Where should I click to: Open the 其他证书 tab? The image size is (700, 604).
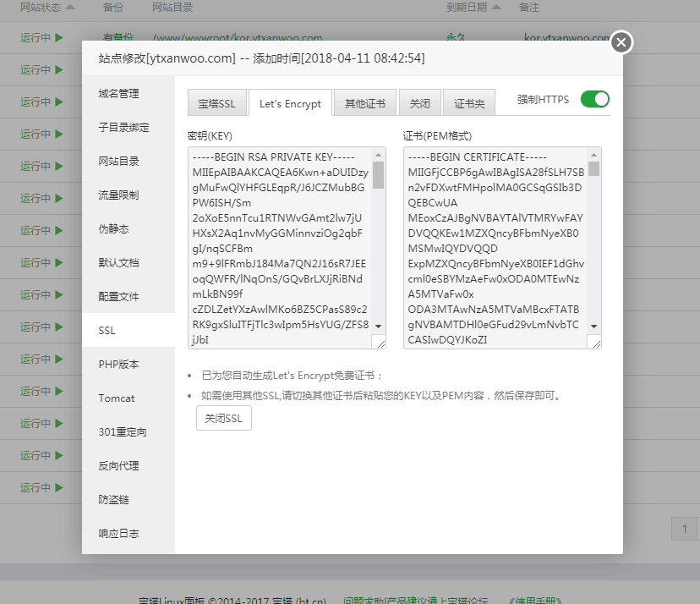364,104
